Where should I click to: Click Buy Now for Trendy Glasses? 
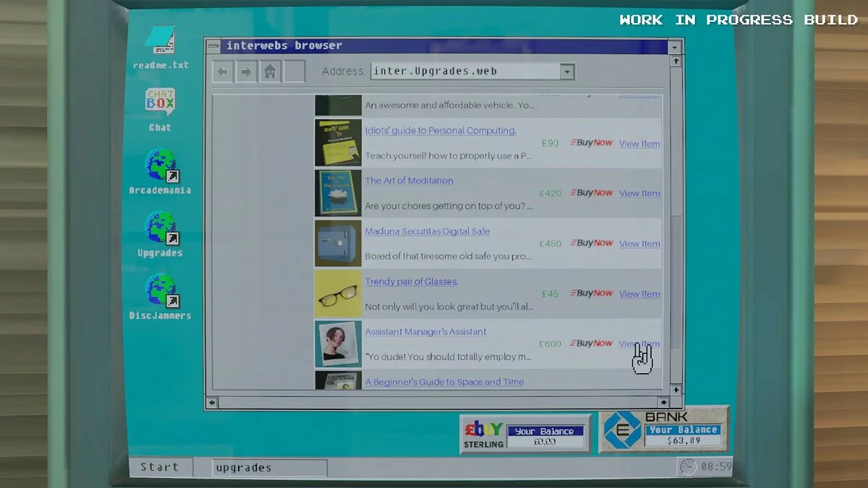tap(592, 294)
